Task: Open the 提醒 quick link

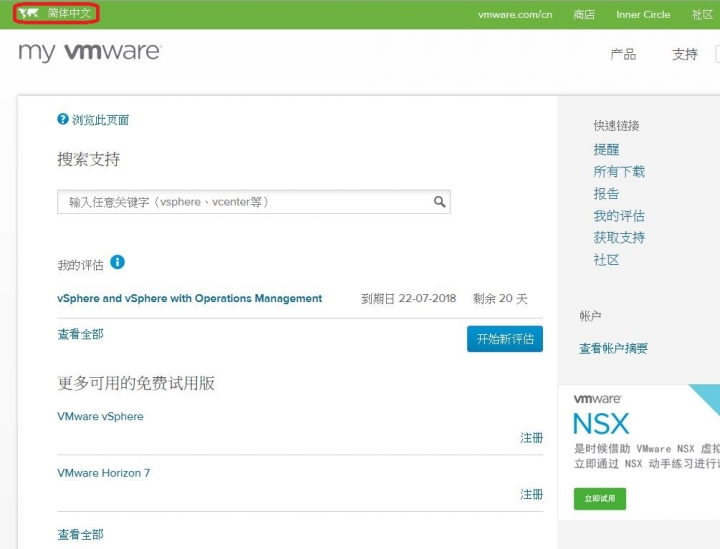Action: [606, 149]
